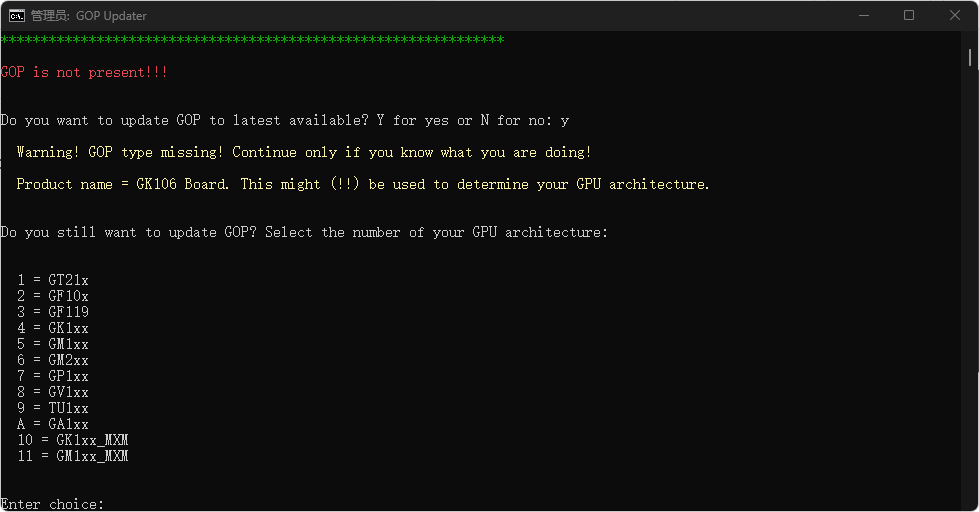Click the command prompt icon in title bar
The width and height of the screenshot is (979, 512).
tap(17, 15)
